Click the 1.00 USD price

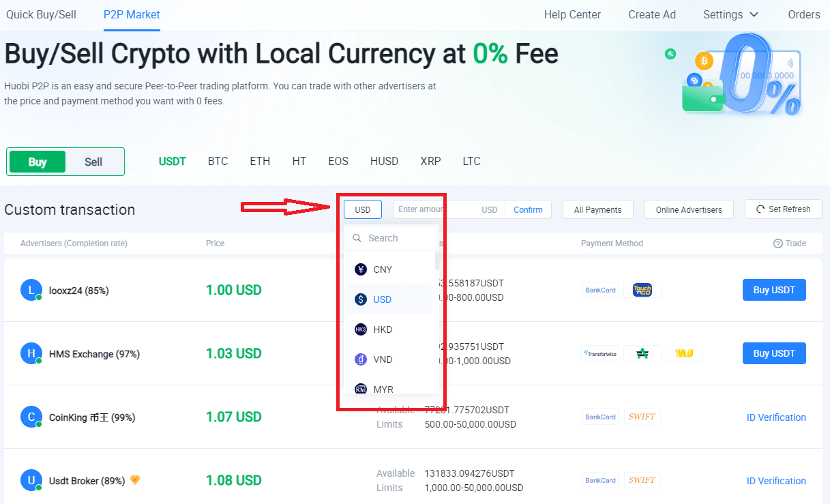pyautogui.click(x=234, y=290)
